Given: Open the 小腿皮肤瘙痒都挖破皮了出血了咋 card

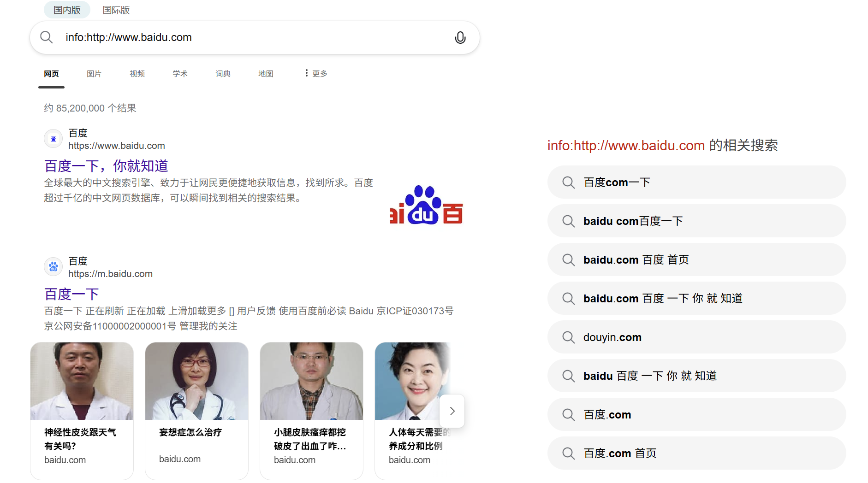Looking at the screenshot, I should 311,411.
